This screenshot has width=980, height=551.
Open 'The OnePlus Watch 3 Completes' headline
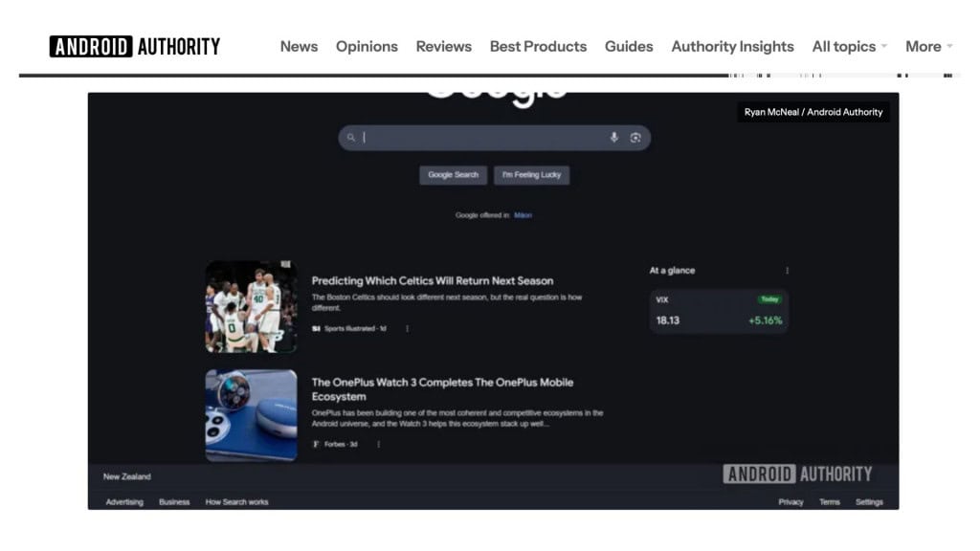coord(442,389)
